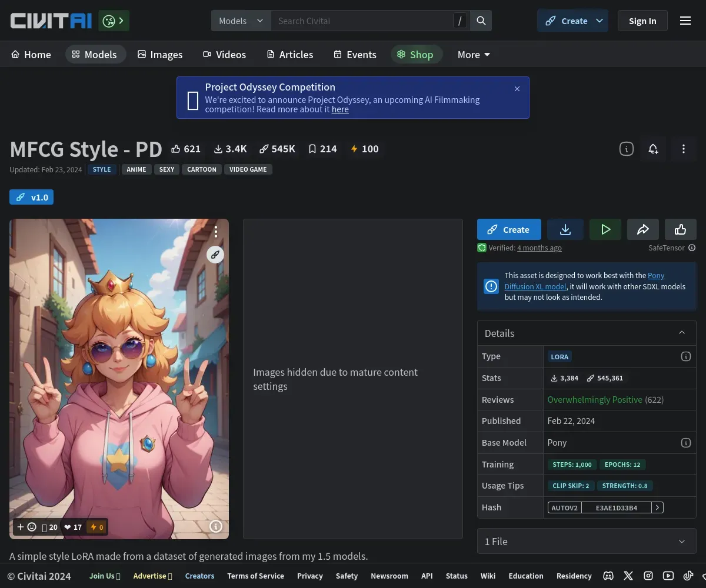The height and width of the screenshot is (588, 706).
Task: Click the '4 months ago' verified link
Action: (x=540, y=248)
